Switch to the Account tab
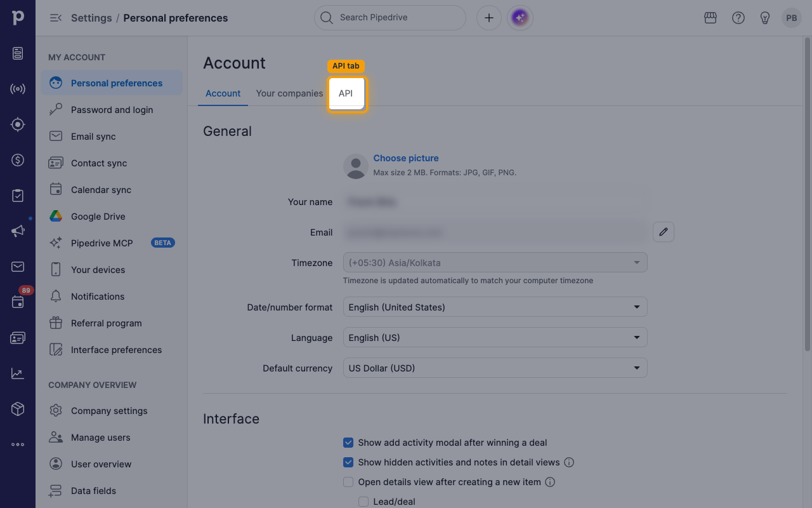 click(223, 93)
